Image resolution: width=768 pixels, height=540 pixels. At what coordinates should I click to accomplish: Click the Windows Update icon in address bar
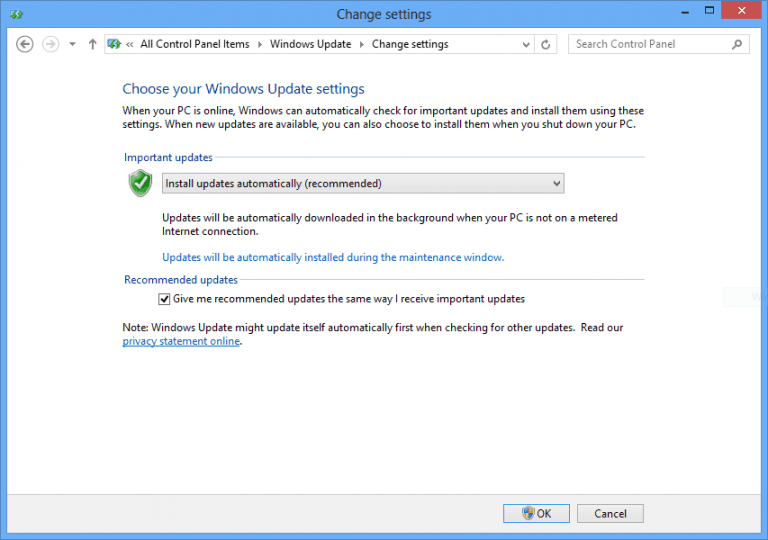point(114,44)
